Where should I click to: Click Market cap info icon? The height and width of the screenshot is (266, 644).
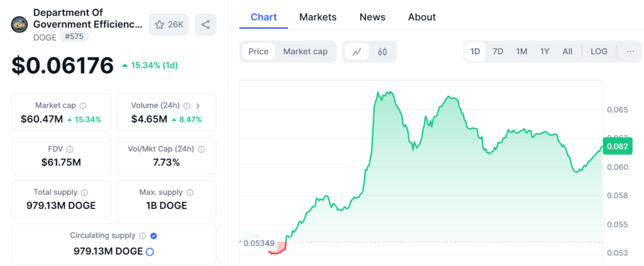(83, 106)
